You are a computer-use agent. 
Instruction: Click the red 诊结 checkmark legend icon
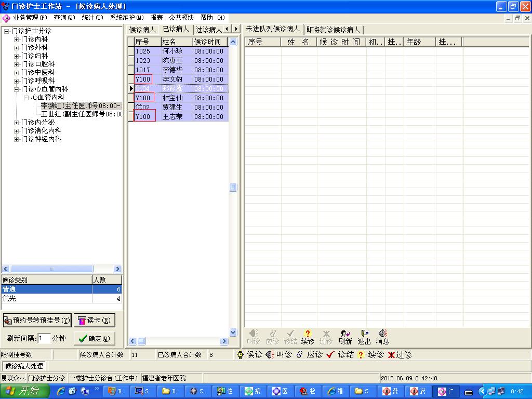click(x=330, y=355)
